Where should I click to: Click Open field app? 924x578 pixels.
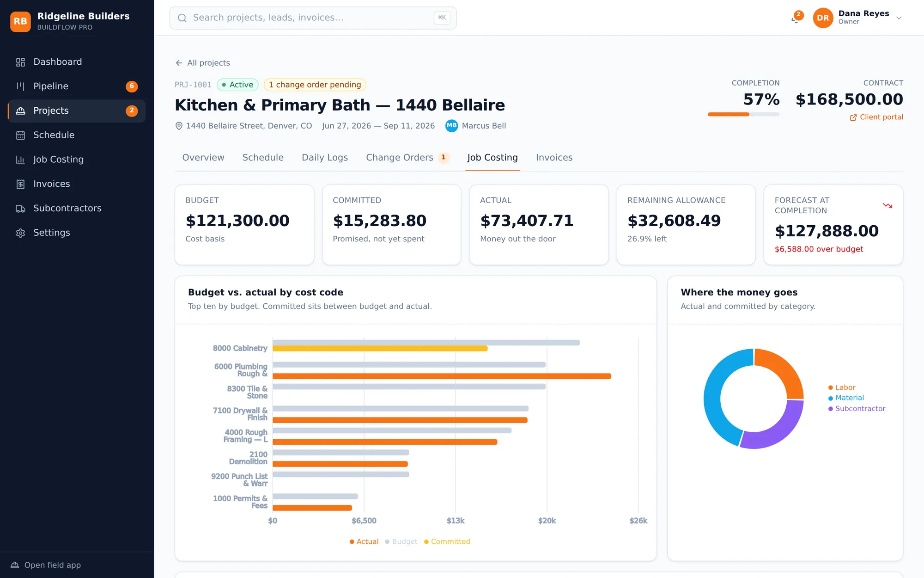point(46,565)
